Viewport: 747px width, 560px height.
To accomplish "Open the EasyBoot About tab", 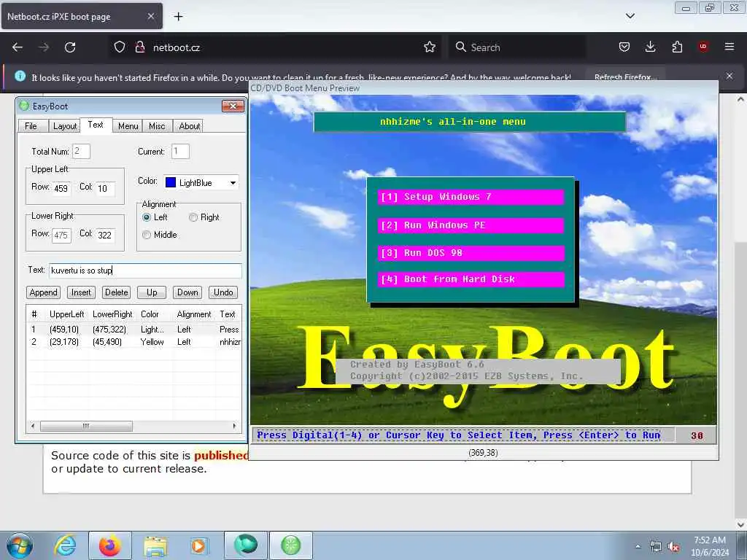I will tap(189, 125).
